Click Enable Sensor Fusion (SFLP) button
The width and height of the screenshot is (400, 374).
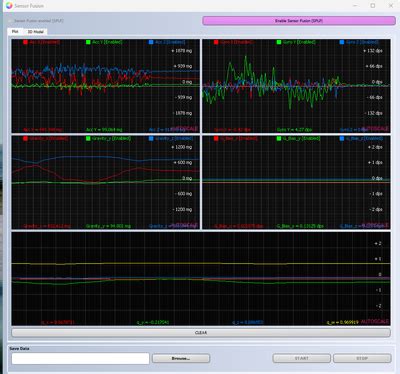coord(299,21)
